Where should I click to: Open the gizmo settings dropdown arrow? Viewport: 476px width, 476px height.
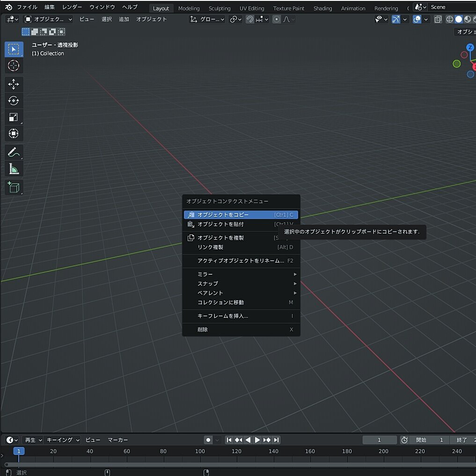pyautogui.click(x=405, y=20)
